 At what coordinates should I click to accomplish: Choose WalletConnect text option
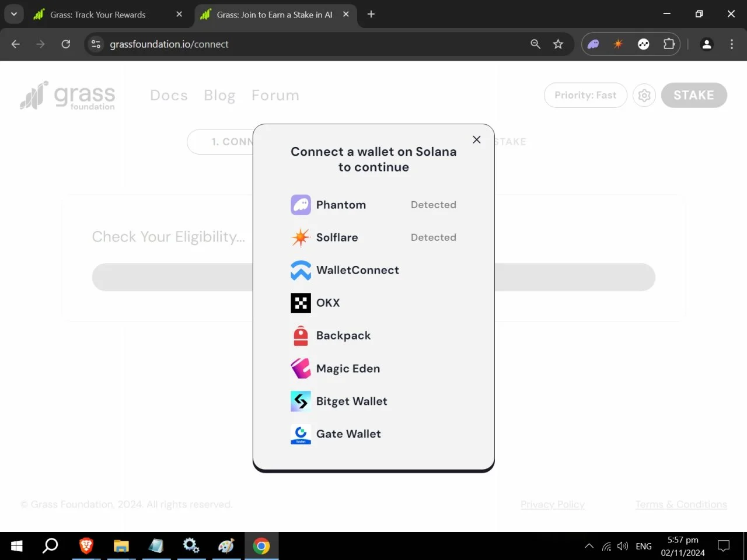pyautogui.click(x=358, y=270)
